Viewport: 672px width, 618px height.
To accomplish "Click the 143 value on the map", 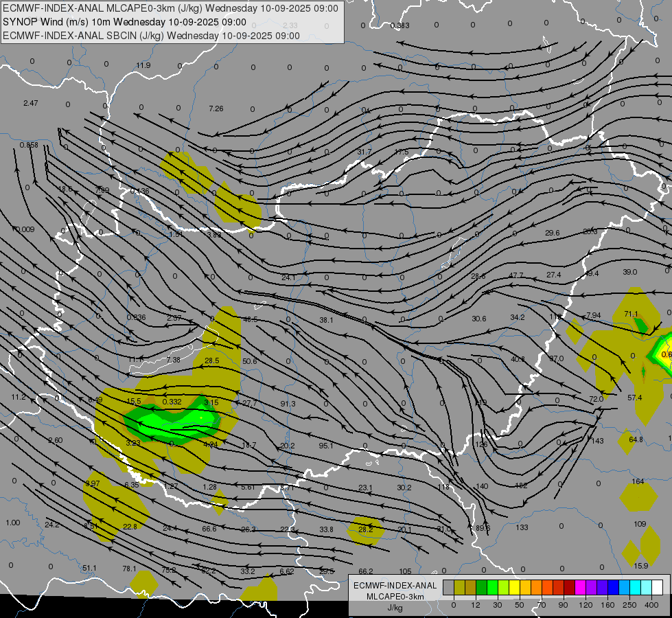I will point(597,440).
